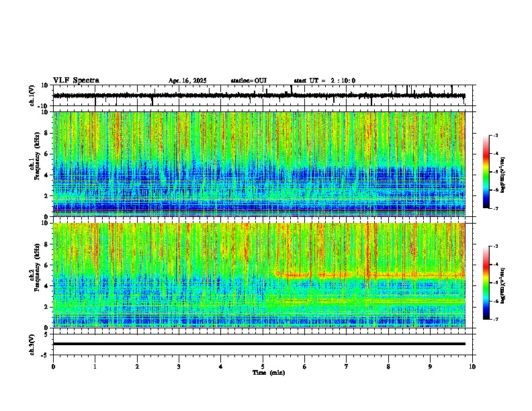Select the time axis tick label 2

click(x=137, y=367)
